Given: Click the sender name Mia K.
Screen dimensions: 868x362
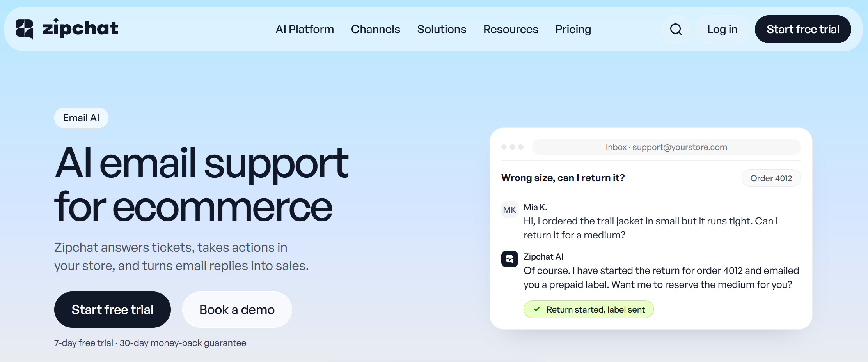Looking at the screenshot, I should coord(535,207).
